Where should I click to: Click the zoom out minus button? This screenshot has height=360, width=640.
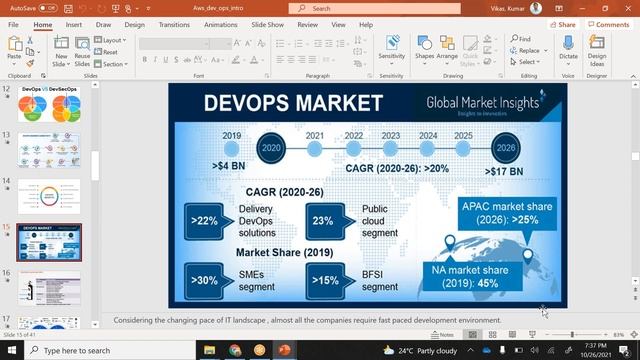(547, 335)
